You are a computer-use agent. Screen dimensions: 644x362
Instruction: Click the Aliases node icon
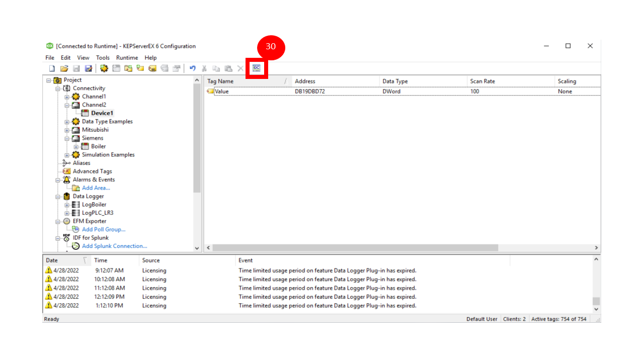click(x=66, y=163)
